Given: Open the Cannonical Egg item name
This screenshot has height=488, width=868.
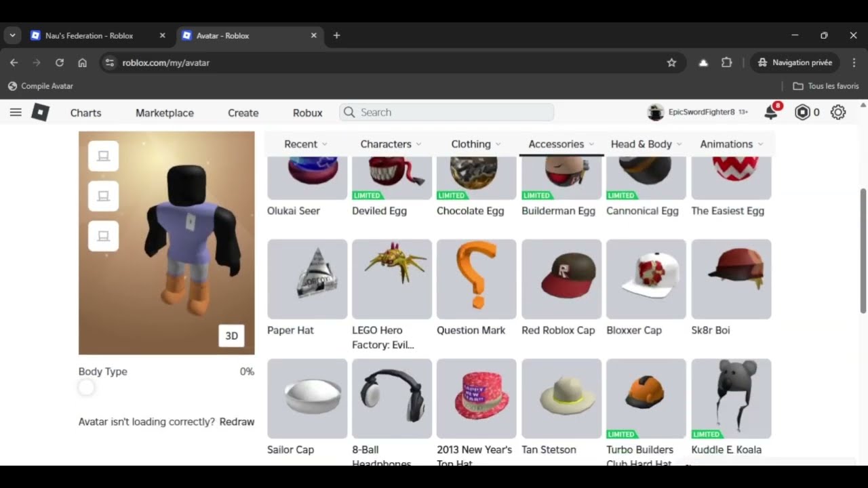Looking at the screenshot, I should click(642, 211).
